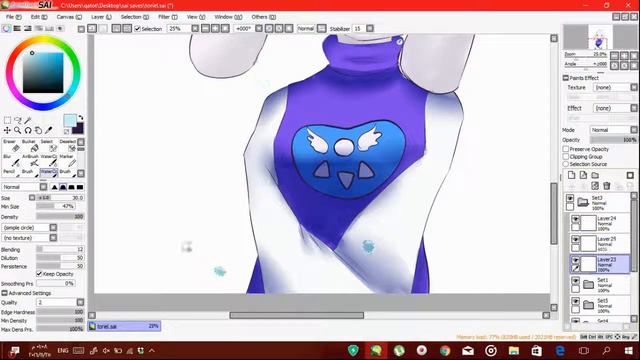Screen dimensions: 640x360
Task: Collapse the Advanced Settings section
Action: click(4, 293)
